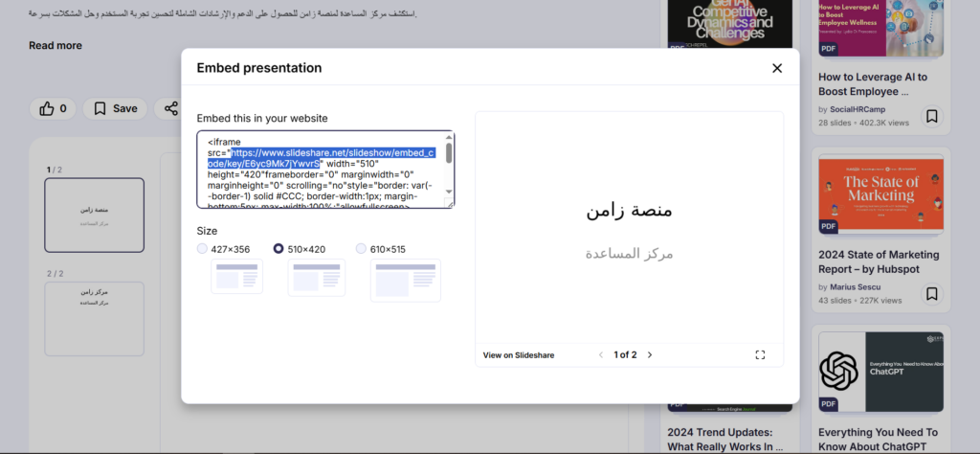Open How to Leverage AI thumbnail image
The image size is (980, 454).
(x=880, y=28)
